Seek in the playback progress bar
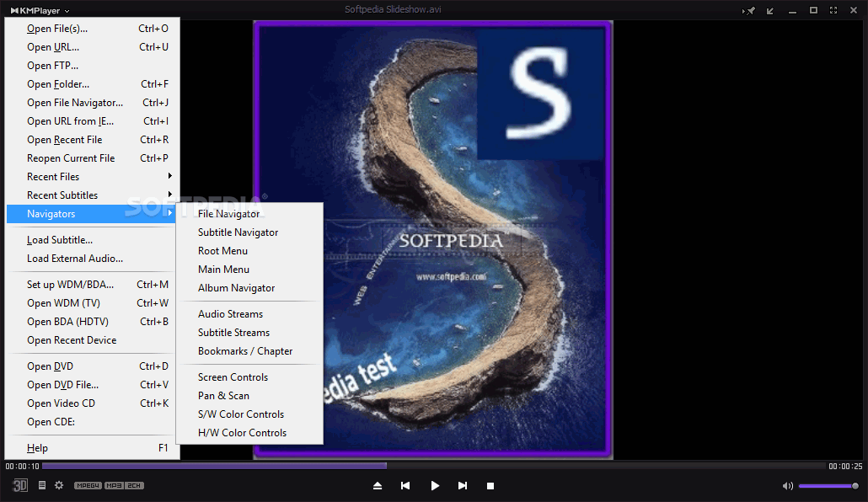868x502 pixels. (x=434, y=466)
